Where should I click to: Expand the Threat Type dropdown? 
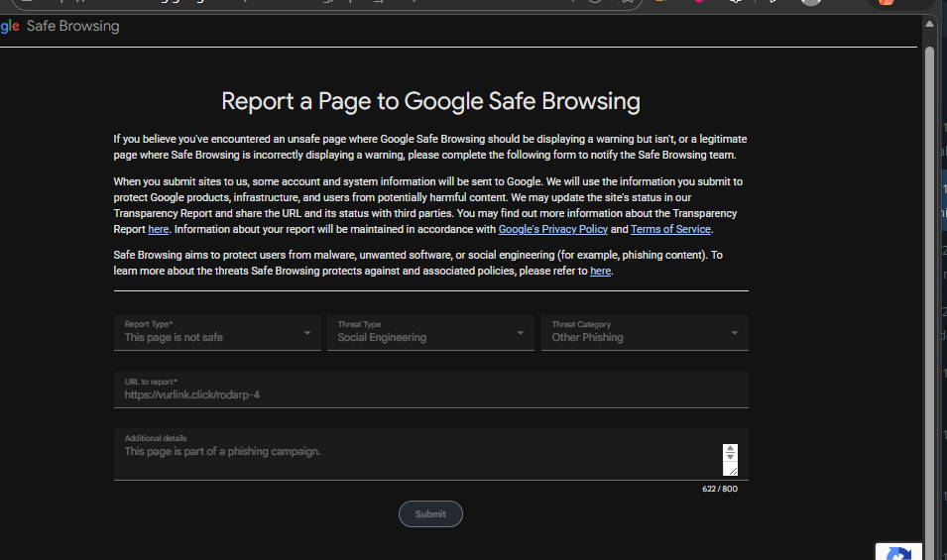tap(430, 332)
